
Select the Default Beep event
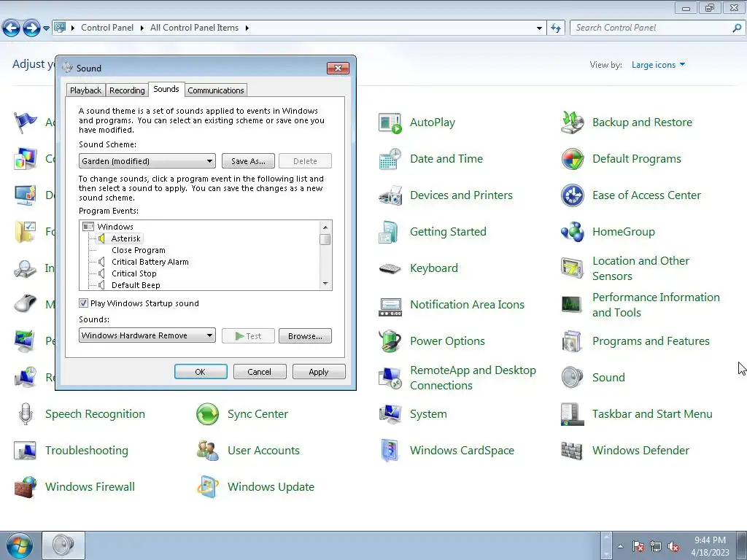(x=136, y=285)
